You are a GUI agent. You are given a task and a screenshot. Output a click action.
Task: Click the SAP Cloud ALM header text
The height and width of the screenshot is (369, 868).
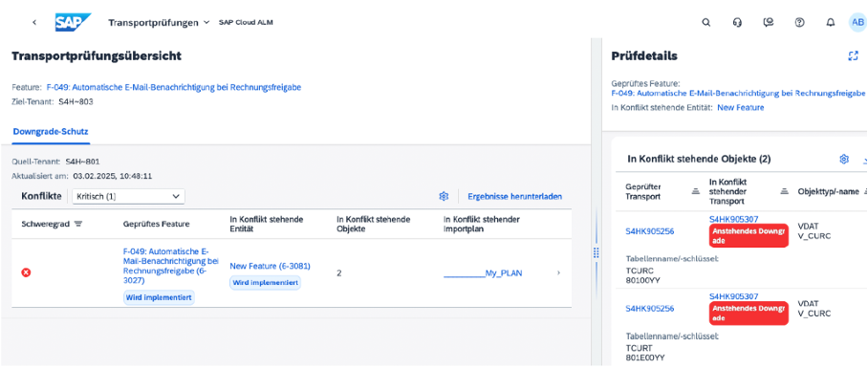(246, 23)
